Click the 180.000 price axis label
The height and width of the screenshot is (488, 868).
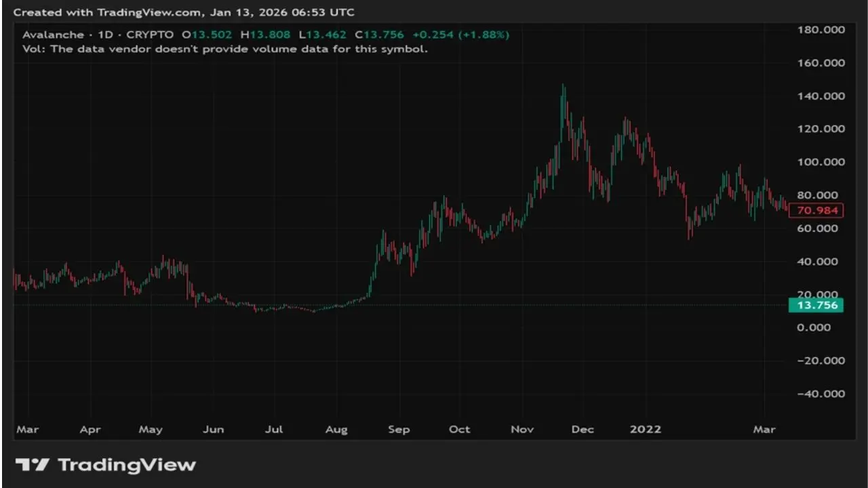pos(821,30)
